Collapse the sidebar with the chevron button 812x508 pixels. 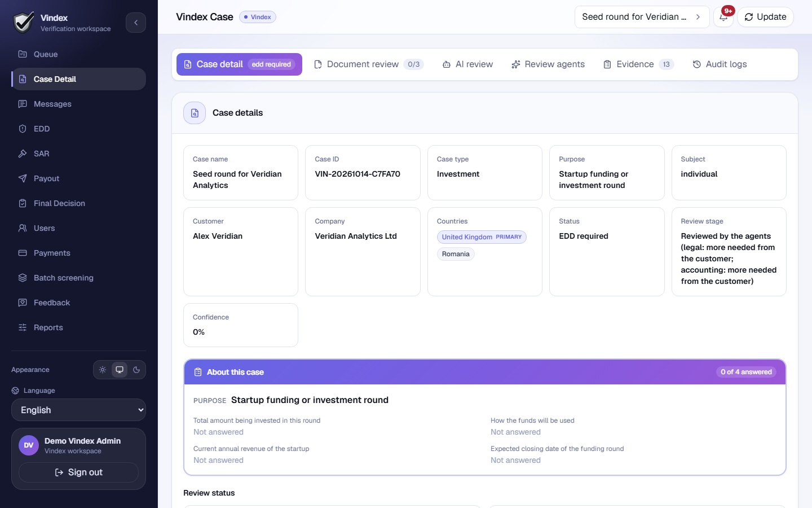point(136,23)
